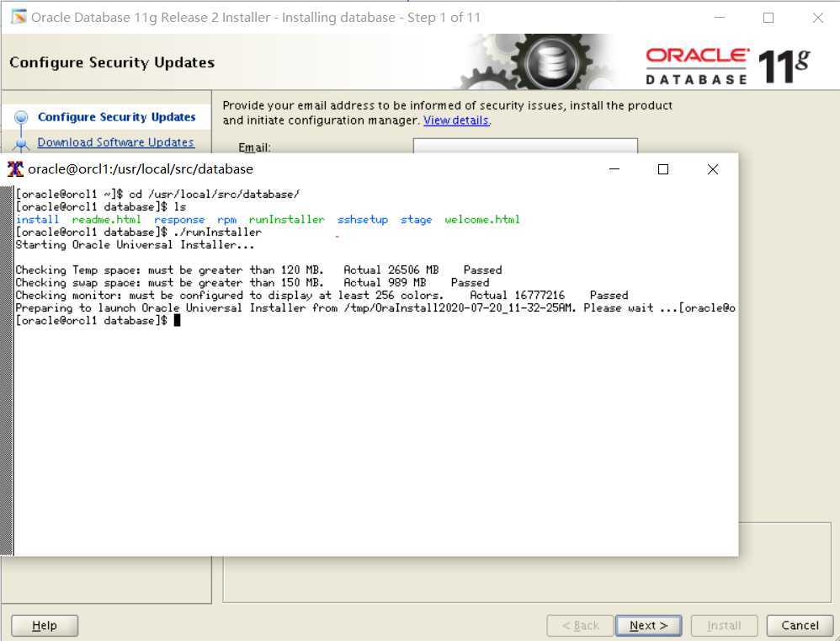Click 'runInstaller' in the ls output
840x641 pixels.
pyautogui.click(x=286, y=219)
